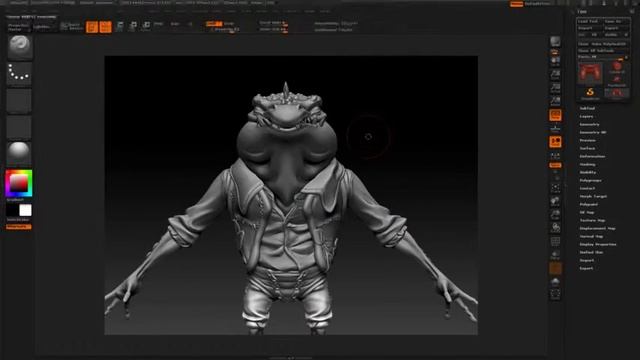Screen dimensions: 640x360
Task: Toggle the orange Persp perspective button
Action: (555, 116)
